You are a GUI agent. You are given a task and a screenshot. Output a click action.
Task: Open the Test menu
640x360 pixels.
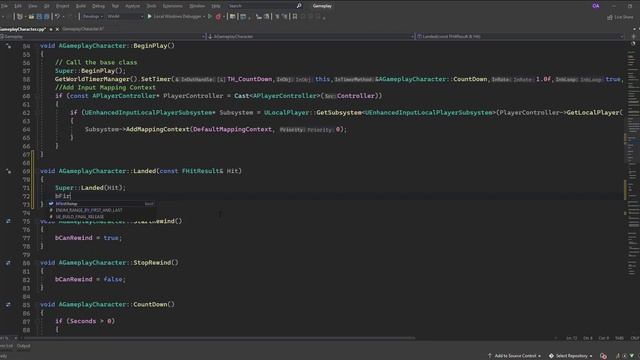tap(115, 6)
